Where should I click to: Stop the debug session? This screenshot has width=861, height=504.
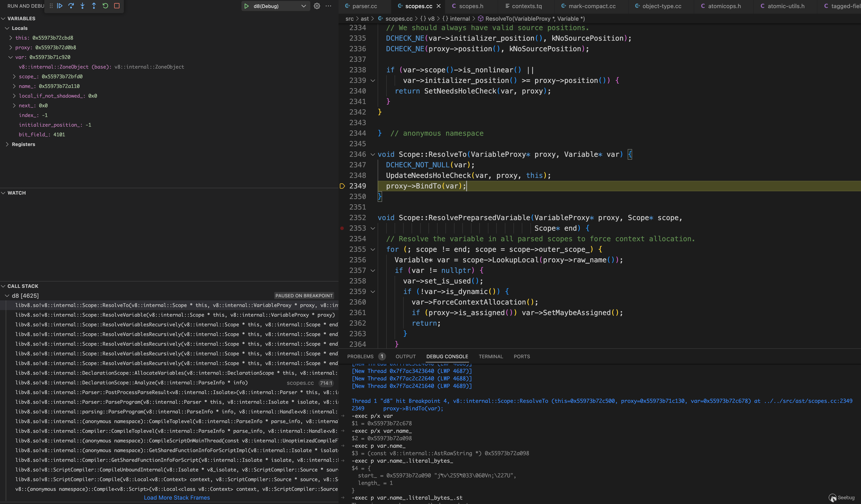[x=117, y=6]
